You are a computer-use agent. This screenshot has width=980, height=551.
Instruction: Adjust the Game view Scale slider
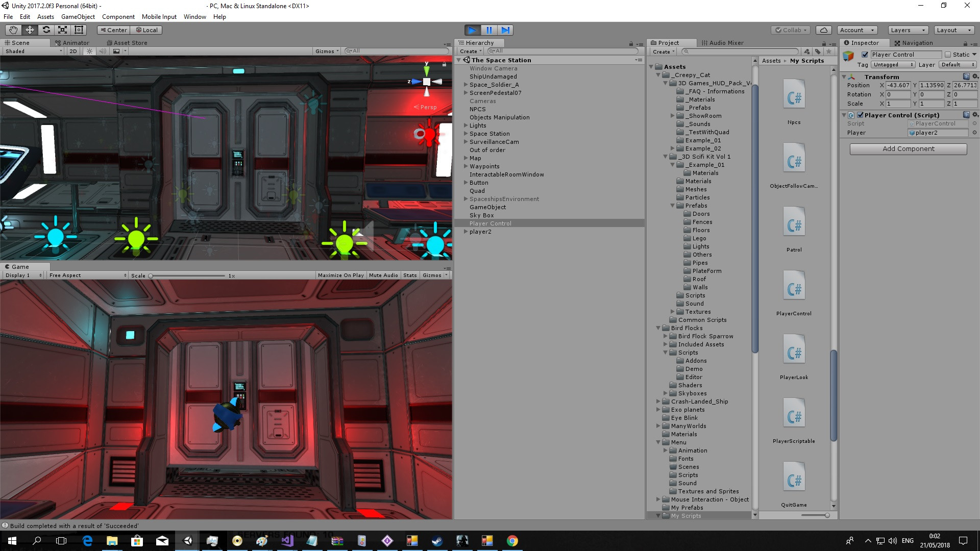(151, 276)
